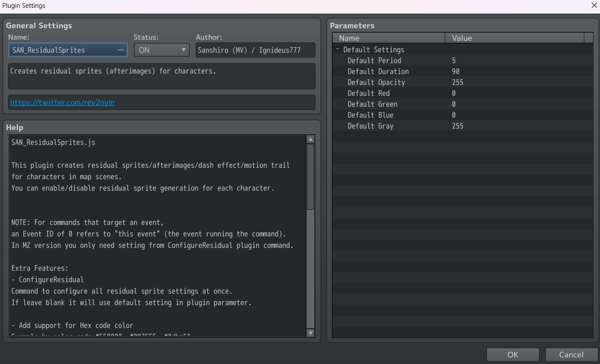The width and height of the screenshot is (600, 364).
Task: Select the Default Green parameter row
Action: 372,104
